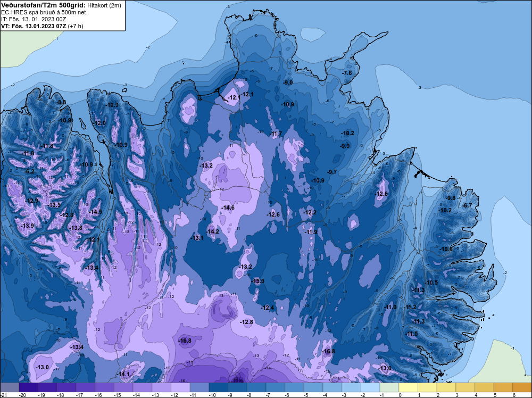The width and height of the screenshot is (532, 398).
Task: Select the -11.9 temperature label
Action: tap(311, 232)
